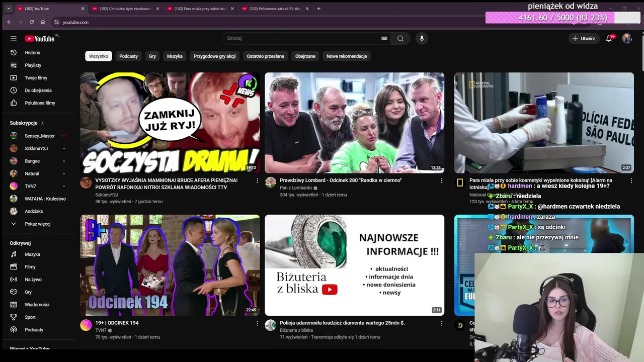Viewport: 644px width, 362px height.
Task: Open a new browser tab with plus
Action: (318, 9)
